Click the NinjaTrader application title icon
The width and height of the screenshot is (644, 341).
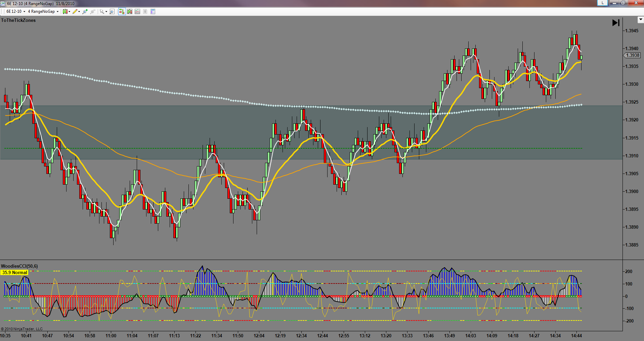click(x=3, y=3)
